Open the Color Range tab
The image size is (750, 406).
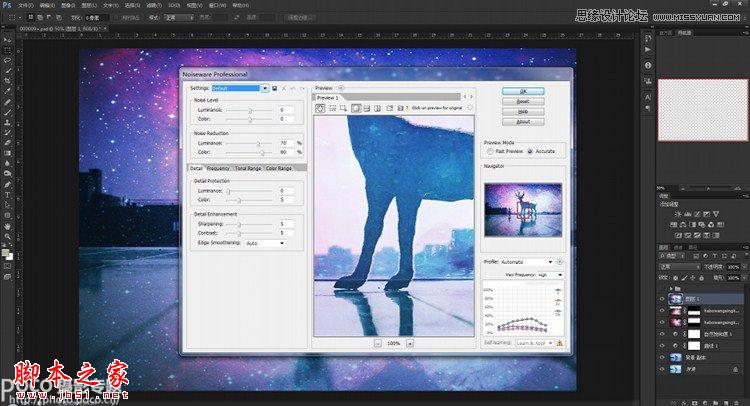tap(278, 168)
